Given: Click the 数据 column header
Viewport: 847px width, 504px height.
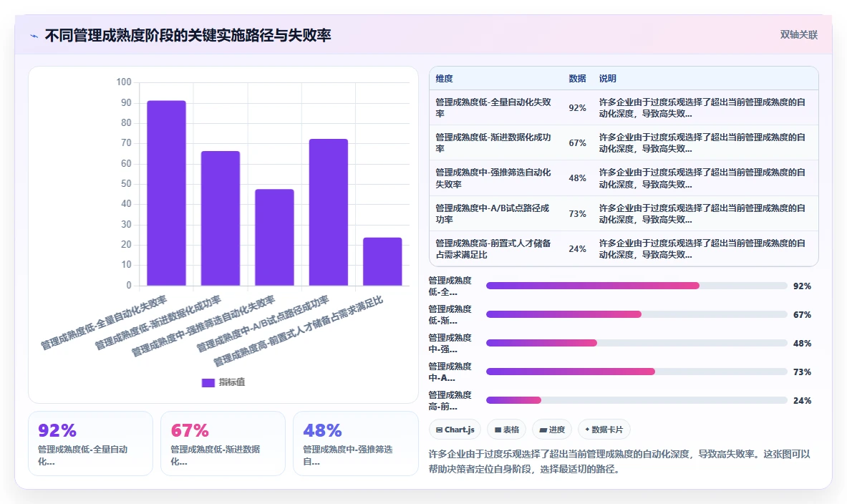Looking at the screenshot, I should pyautogui.click(x=577, y=78).
